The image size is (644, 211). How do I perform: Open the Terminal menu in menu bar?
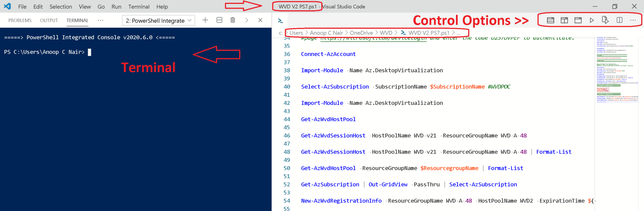click(139, 6)
